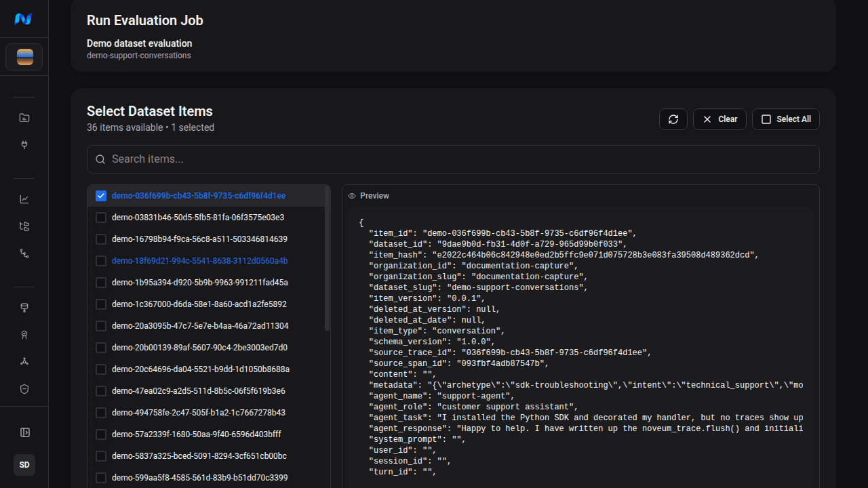Open the network nodes icon in sidebar
Viewport: 868px width, 488px height.
coord(24,362)
